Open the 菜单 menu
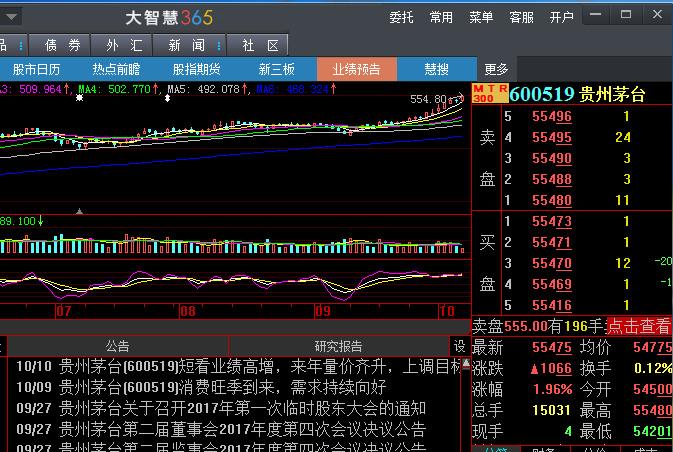673x452 pixels. pyautogui.click(x=481, y=17)
